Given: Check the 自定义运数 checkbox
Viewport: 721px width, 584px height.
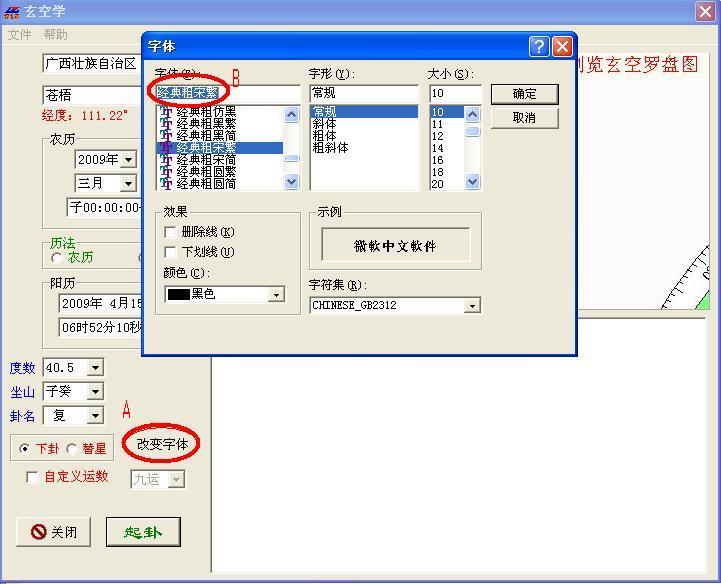Looking at the screenshot, I should tap(33, 477).
